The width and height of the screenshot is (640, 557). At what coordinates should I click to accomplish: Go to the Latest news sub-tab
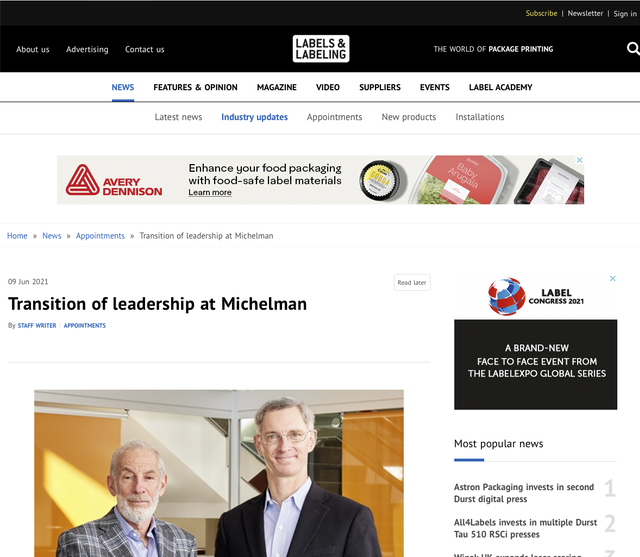[x=178, y=117]
